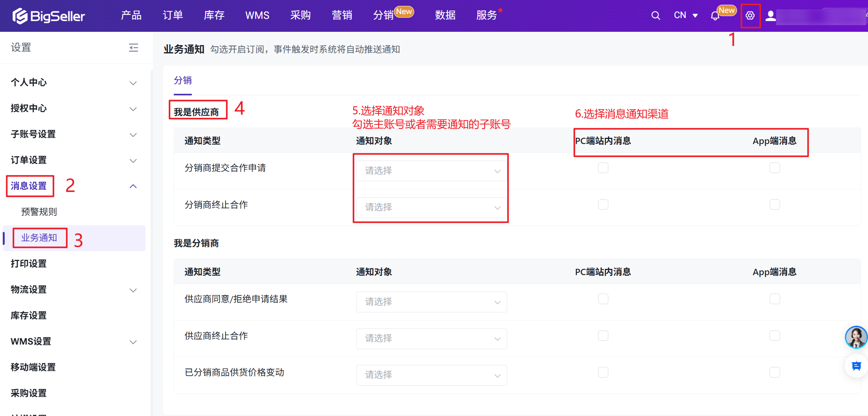Open 打印设置 in the sidebar
This screenshot has width=868, height=416.
point(29,264)
